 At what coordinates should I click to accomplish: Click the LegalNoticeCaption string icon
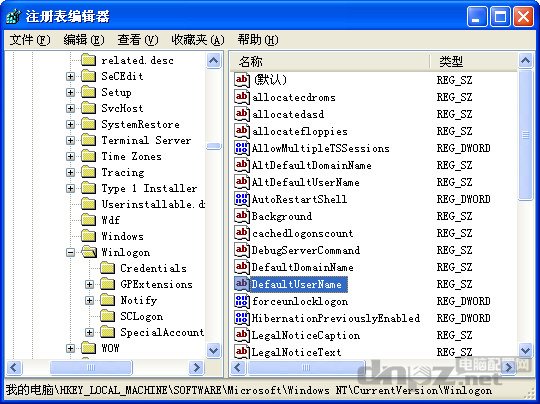[242, 335]
